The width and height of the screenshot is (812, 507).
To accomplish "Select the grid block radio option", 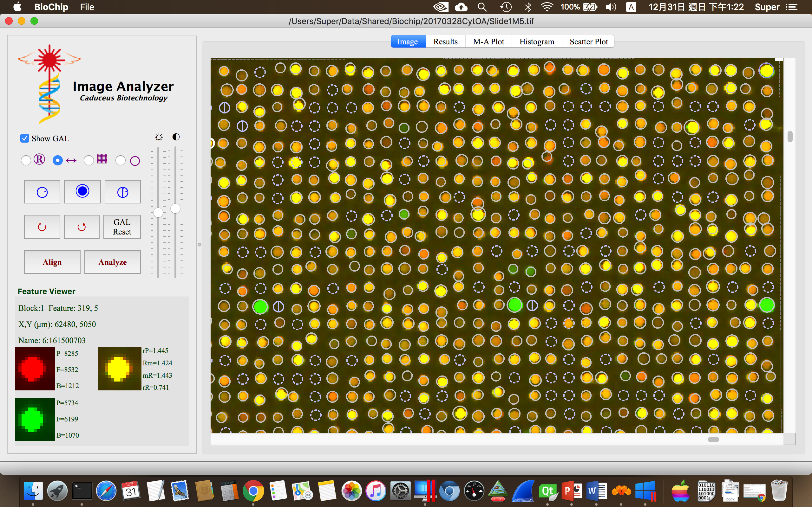I will pyautogui.click(x=89, y=160).
